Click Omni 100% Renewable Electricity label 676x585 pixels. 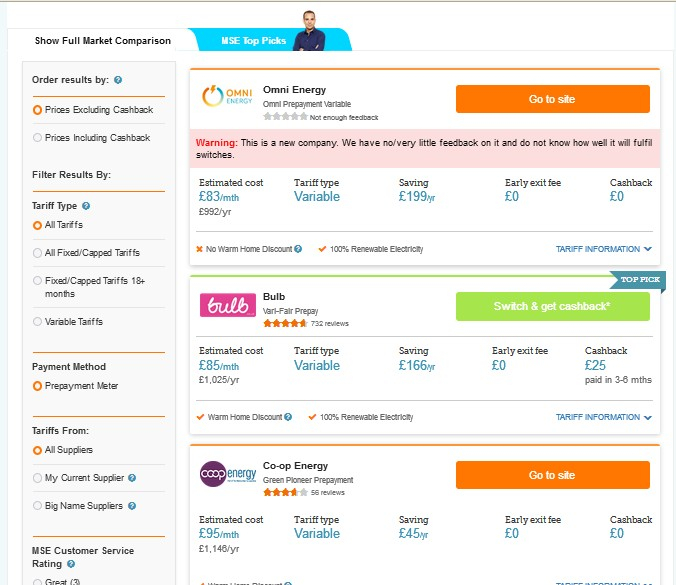pyautogui.click(x=376, y=249)
